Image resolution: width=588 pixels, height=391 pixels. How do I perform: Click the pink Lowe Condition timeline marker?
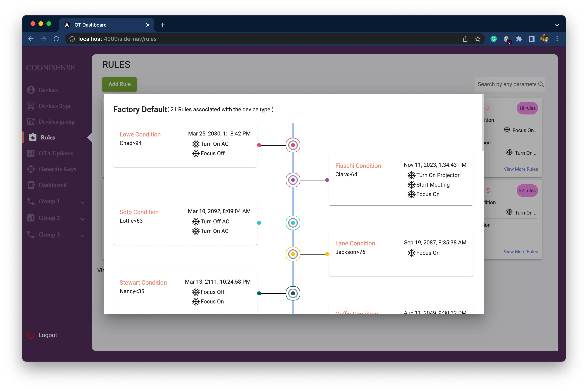coord(293,145)
